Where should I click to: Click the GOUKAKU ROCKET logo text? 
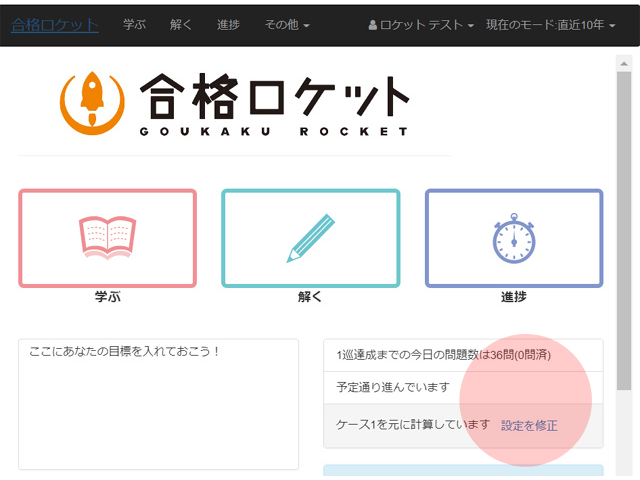pyautogui.click(x=273, y=131)
